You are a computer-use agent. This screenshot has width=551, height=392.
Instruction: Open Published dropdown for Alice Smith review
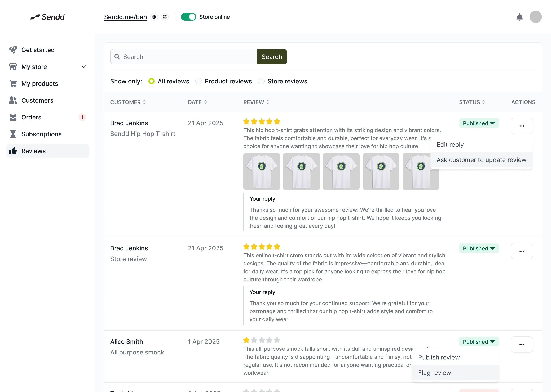point(479,342)
